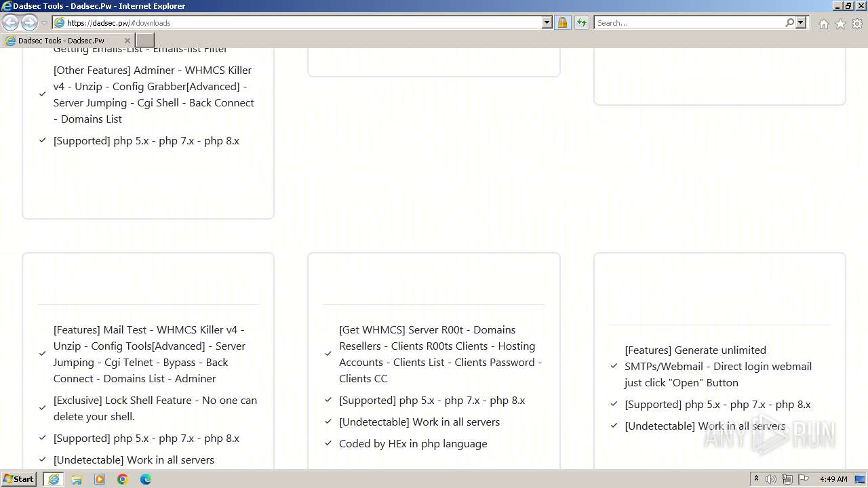The height and width of the screenshot is (488, 868).
Task: Click the checkmark beside "[Other Features] Adminer"
Action: (43, 94)
